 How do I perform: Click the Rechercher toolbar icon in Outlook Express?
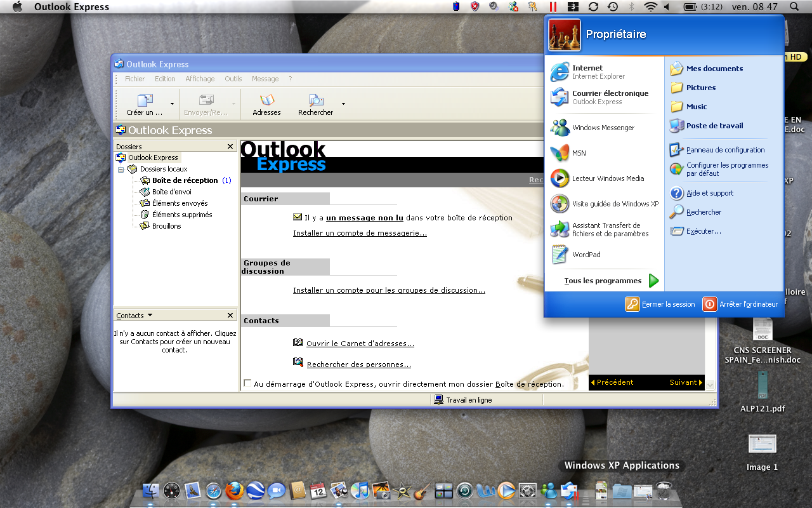coord(315,104)
